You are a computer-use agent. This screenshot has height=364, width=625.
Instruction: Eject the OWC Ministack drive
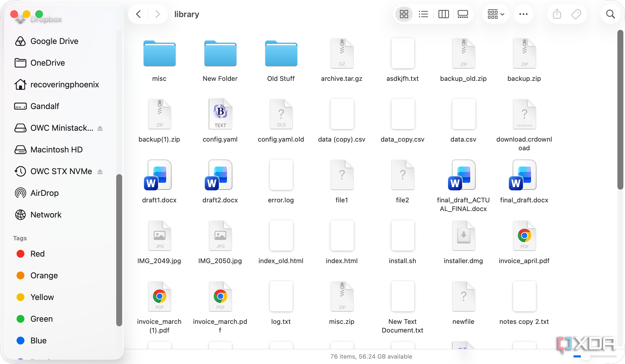tap(100, 128)
